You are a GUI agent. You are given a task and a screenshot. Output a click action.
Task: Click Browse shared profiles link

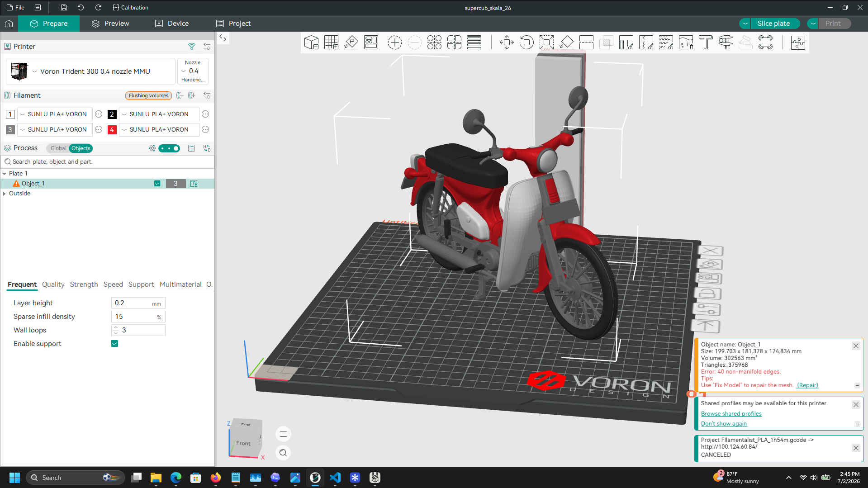click(x=731, y=414)
